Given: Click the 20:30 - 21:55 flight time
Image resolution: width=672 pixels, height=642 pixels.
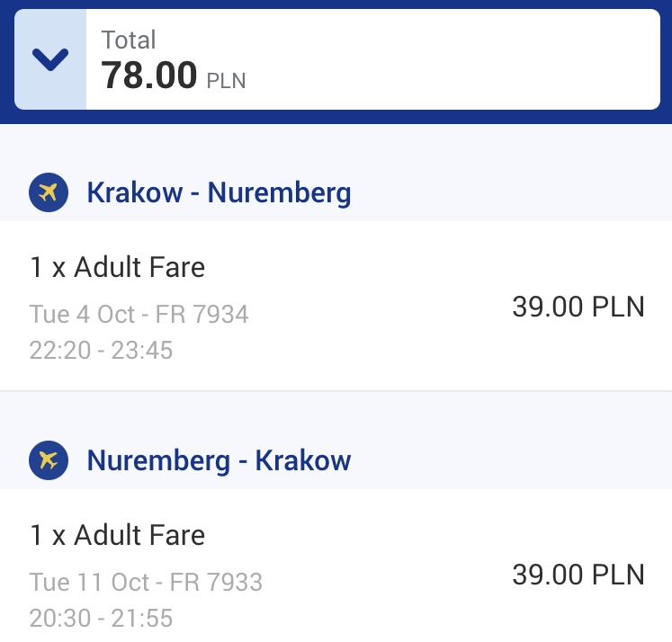Looking at the screenshot, I should click(101, 618).
